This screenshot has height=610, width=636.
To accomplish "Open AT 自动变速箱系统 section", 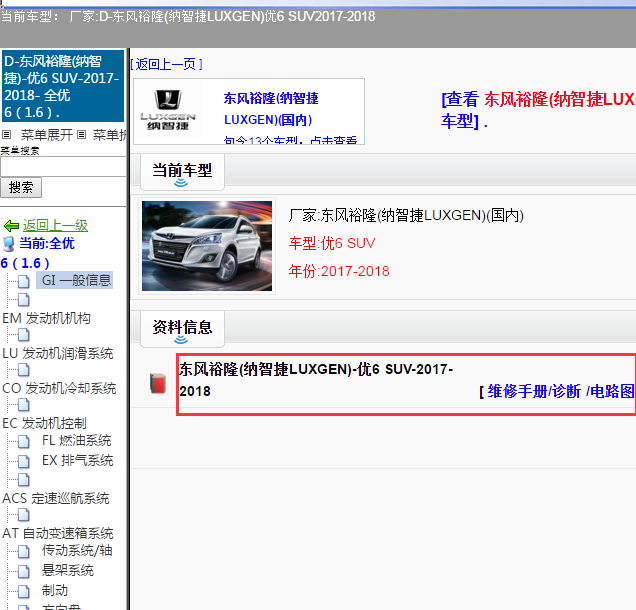I will 58,533.
